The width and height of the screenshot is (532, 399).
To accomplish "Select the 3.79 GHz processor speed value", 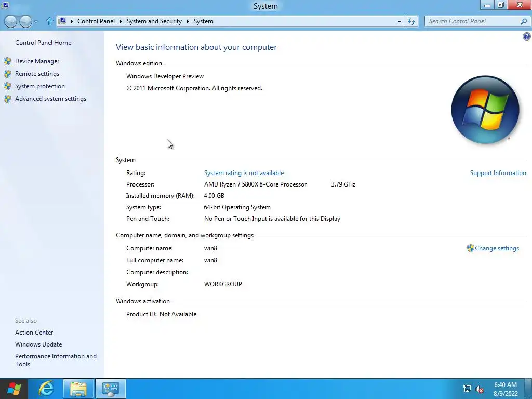I will [343, 184].
